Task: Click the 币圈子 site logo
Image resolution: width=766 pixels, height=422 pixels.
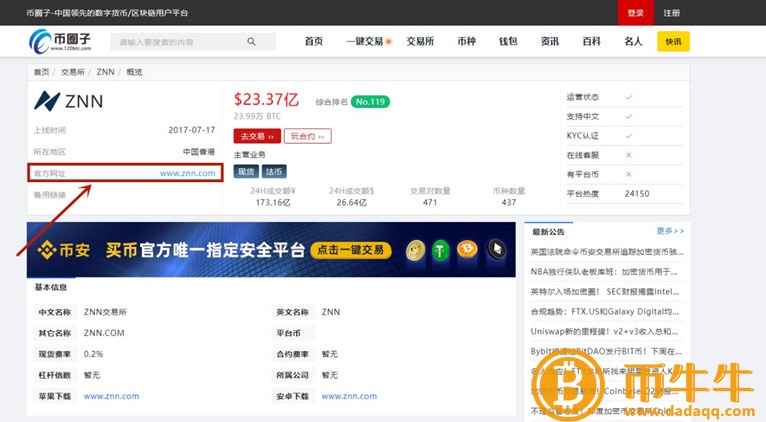Action: coord(60,41)
